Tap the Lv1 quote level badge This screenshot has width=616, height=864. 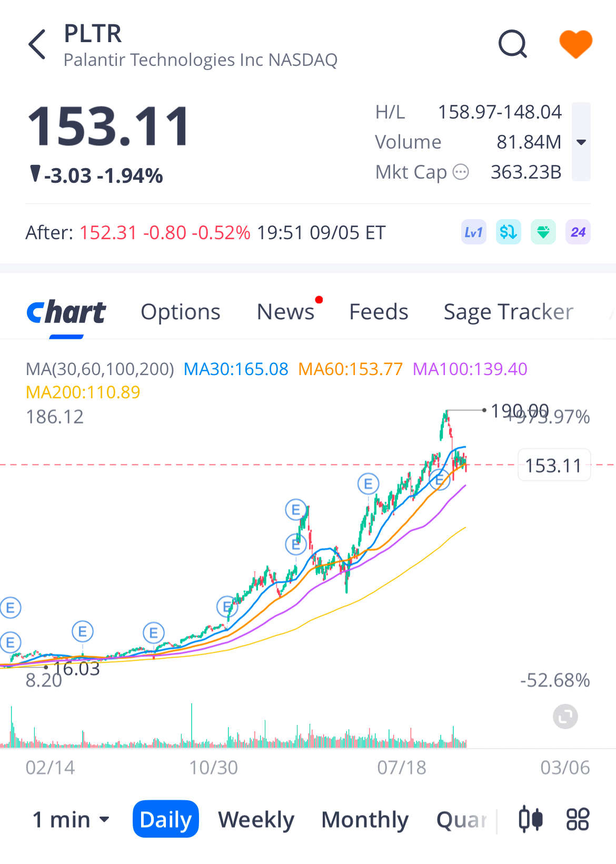[473, 232]
